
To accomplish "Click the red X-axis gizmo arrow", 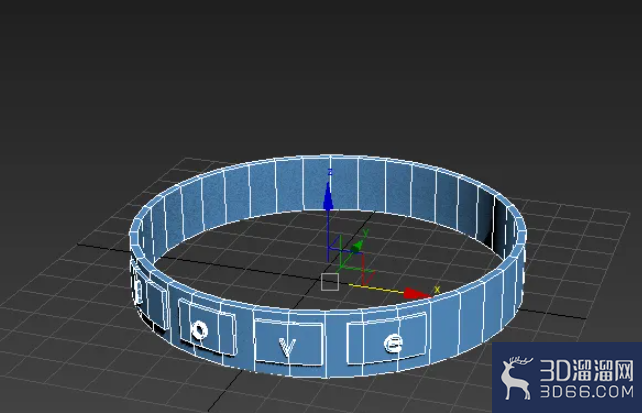I will [x=417, y=293].
